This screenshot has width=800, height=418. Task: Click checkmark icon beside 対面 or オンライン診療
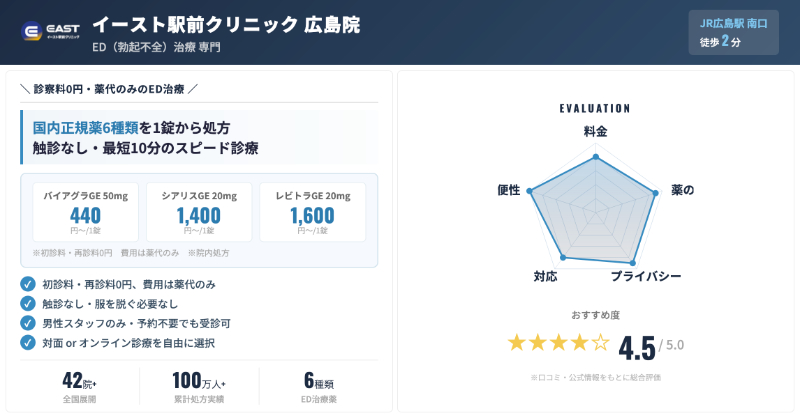click(28, 342)
